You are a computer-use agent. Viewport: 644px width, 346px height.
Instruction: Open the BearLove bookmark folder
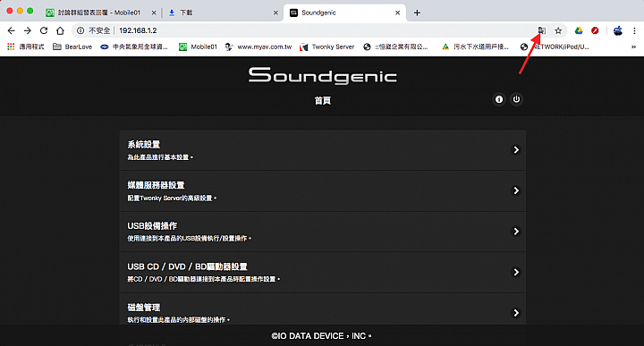[72, 46]
